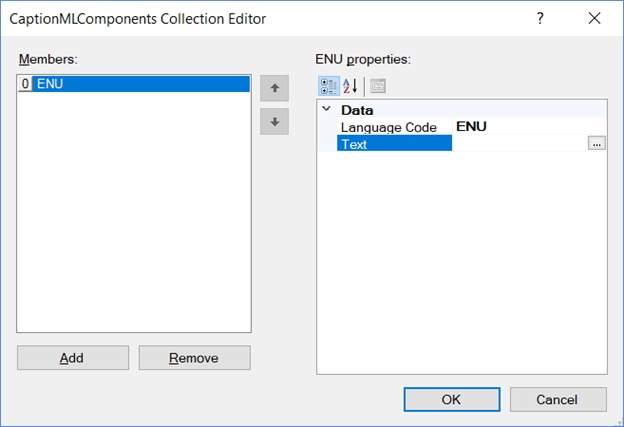Remove the selected member
This screenshot has width=624, height=427.
[x=195, y=358]
